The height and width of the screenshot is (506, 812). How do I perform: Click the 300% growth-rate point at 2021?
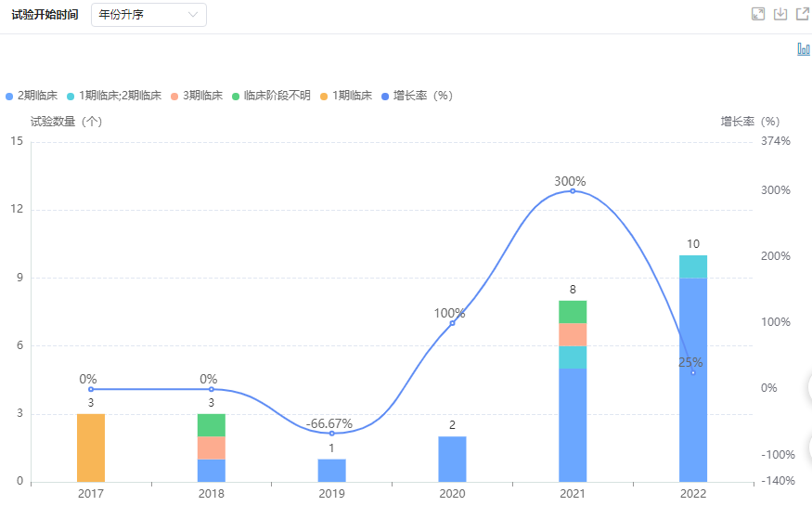pos(573,191)
